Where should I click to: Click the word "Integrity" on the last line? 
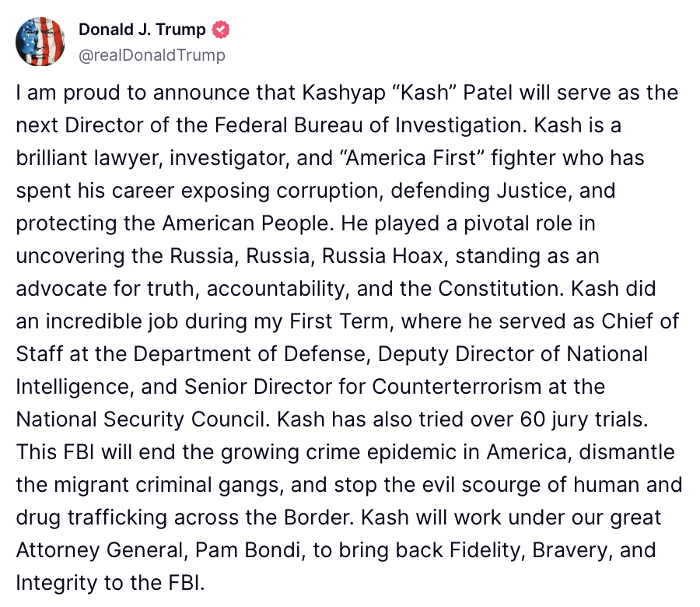tap(56, 584)
